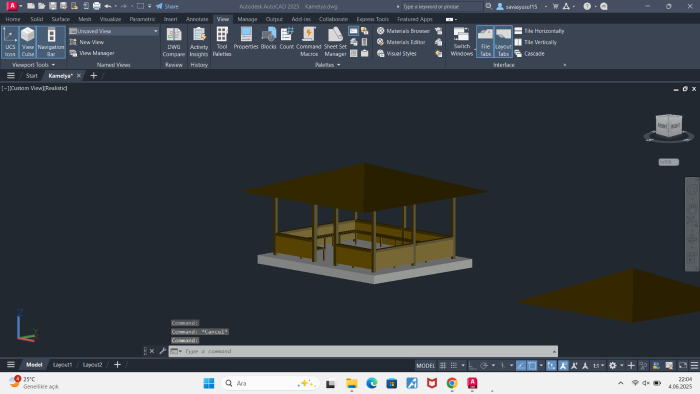Screen dimensions: 700x394
Task: Click Cascade windows option
Action: (529, 54)
